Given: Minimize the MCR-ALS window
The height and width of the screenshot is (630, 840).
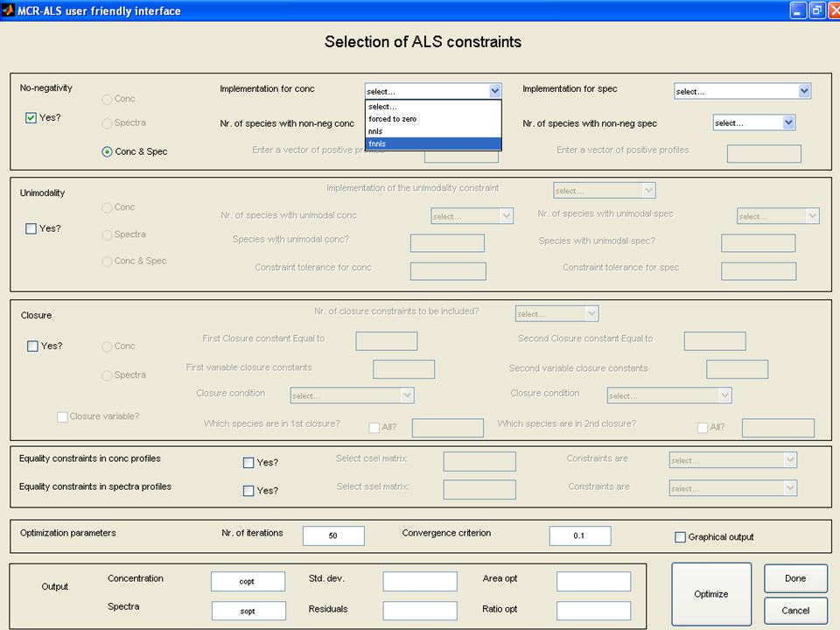Looking at the screenshot, I should click(x=798, y=10).
